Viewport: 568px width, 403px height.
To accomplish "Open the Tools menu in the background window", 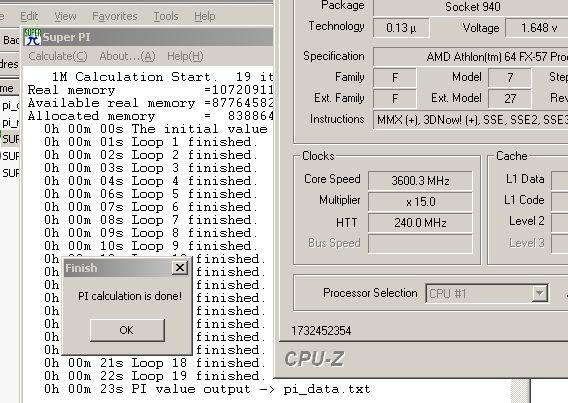I will 166,16.
